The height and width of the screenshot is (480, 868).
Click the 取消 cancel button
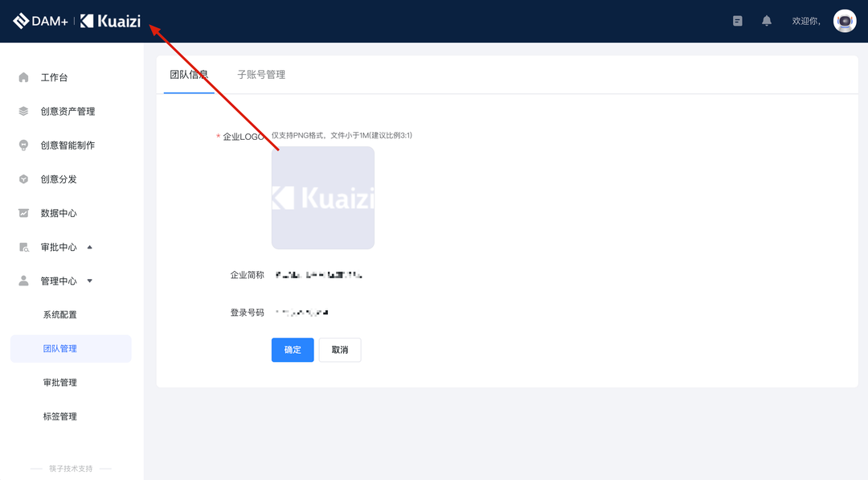click(340, 350)
